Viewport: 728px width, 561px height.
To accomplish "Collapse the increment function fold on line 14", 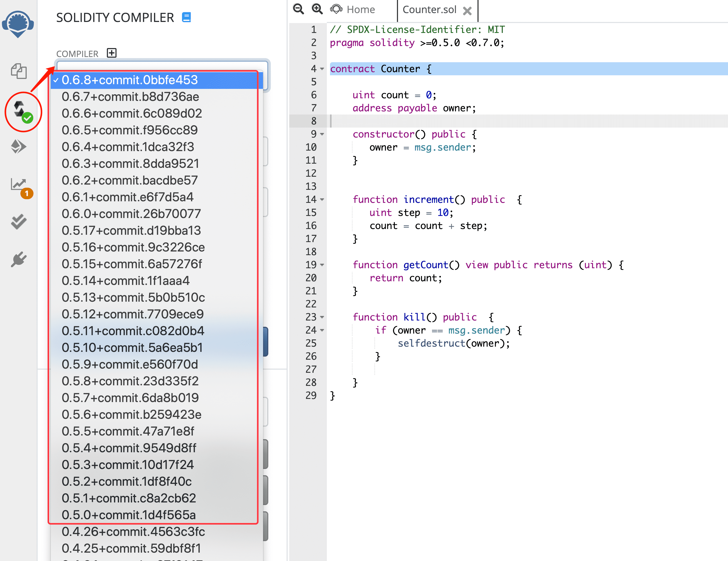I will (322, 199).
